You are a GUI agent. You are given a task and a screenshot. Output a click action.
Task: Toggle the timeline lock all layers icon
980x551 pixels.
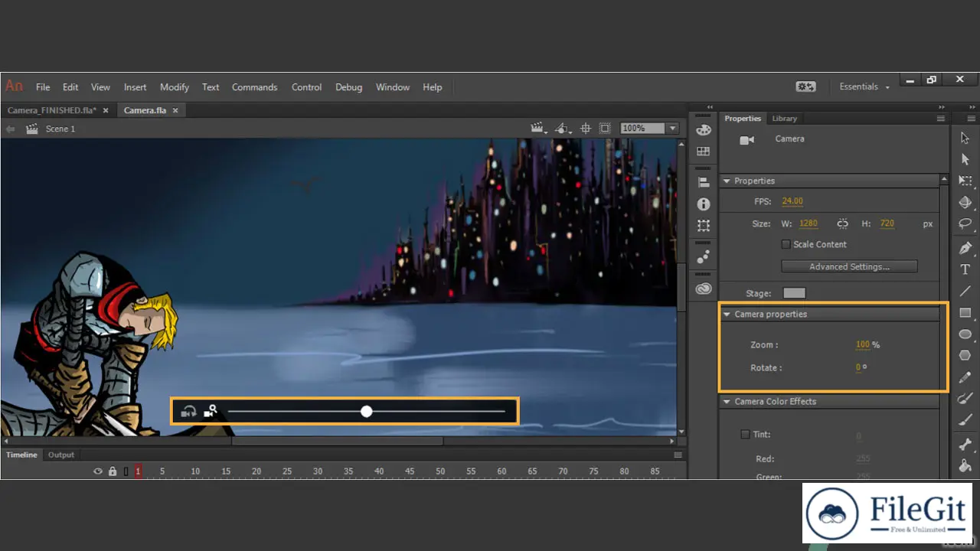(x=113, y=471)
